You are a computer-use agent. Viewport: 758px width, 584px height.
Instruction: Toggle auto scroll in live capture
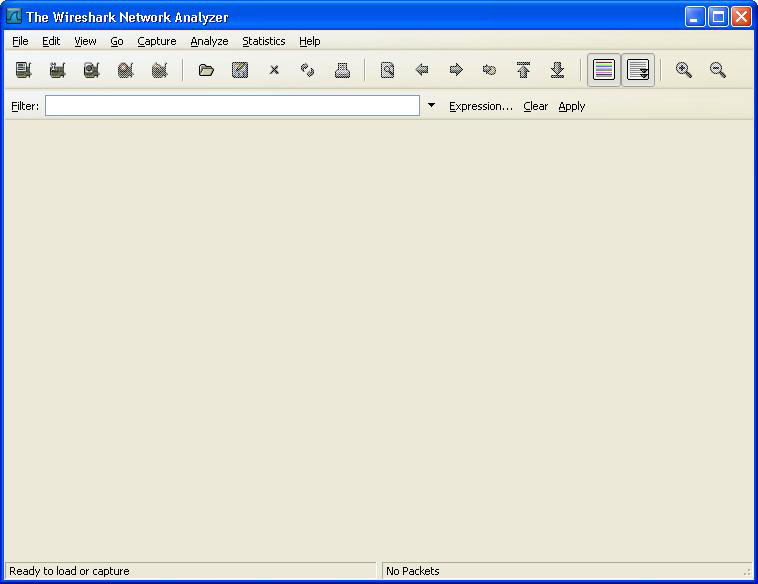pyautogui.click(x=638, y=70)
